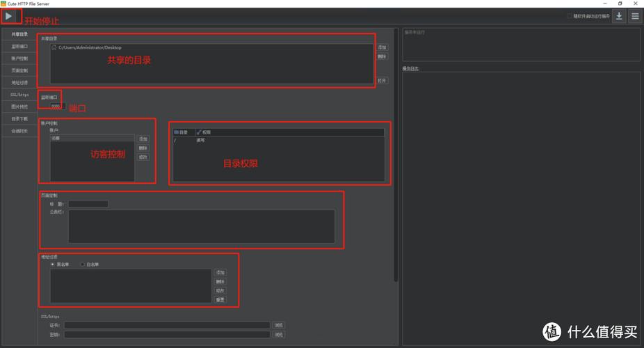Image resolution: width=644 pixels, height=348 pixels.
Task: Click the 权限 column header in permissions table
Action: (207, 132)
